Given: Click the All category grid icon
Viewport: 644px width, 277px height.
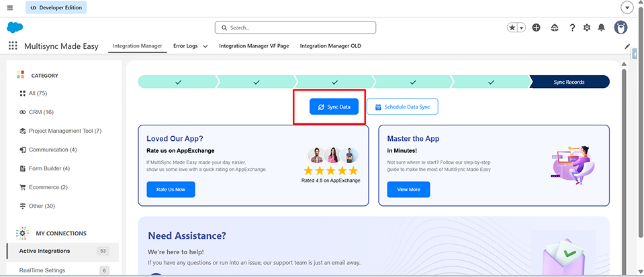Looking at the screenshot, I should (23, 94).
